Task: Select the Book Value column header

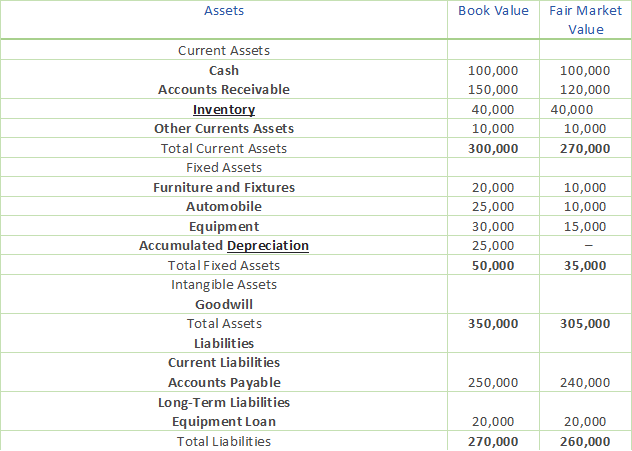Action: coord(493,11)
